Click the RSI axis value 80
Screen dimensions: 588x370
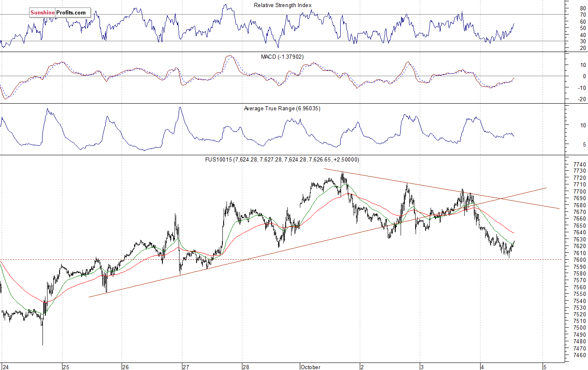(583, 8)
